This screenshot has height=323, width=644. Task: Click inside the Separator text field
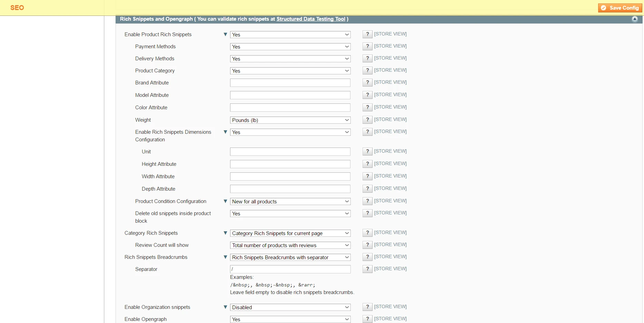coord(290,269)
